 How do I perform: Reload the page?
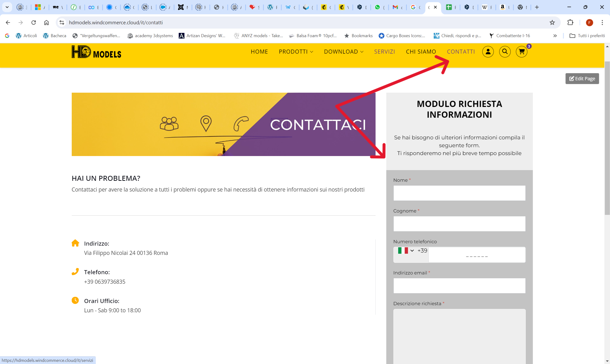tap(34, 23)
